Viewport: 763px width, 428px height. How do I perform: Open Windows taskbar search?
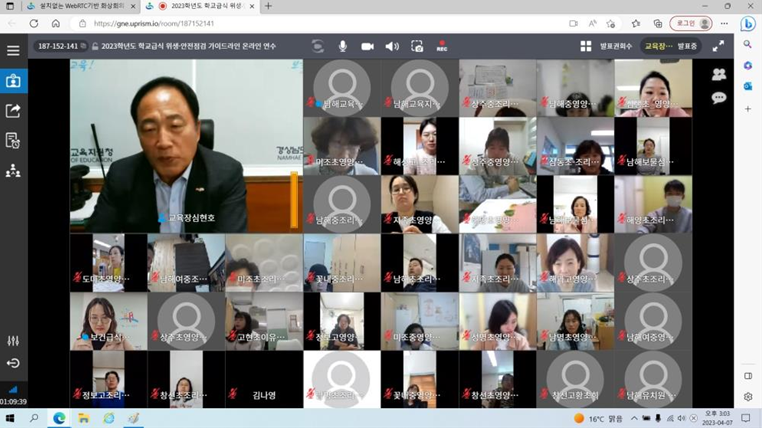point(34,418)
